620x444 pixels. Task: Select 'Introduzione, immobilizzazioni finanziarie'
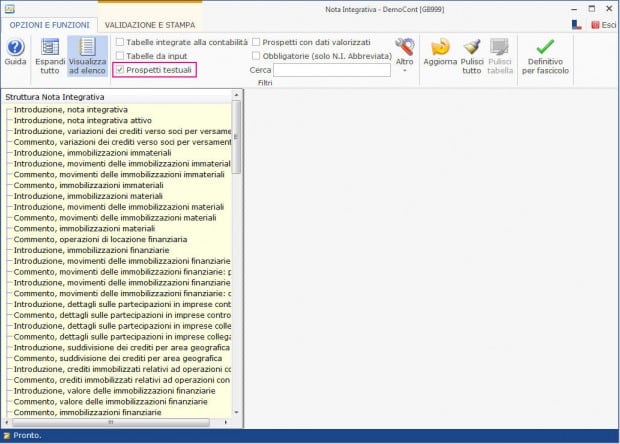click(x=91, y=250)
